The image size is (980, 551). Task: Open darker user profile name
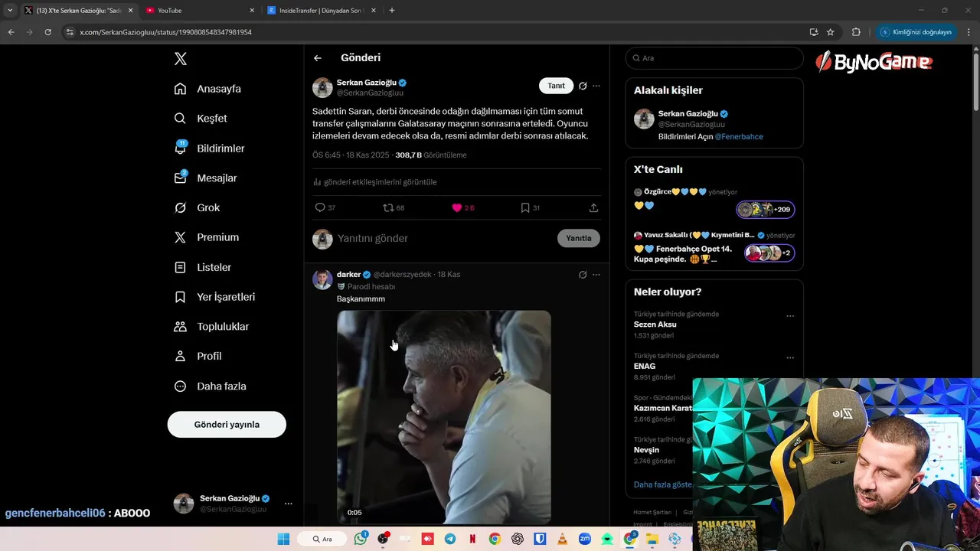point(348,274)
